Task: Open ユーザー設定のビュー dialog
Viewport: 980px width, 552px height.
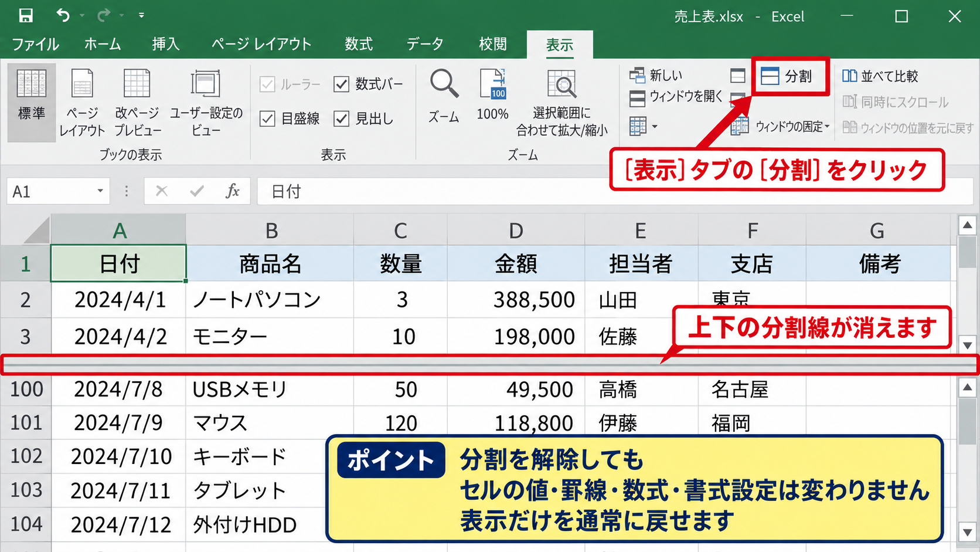Action: pyautogui.click(x=206, y=103)
